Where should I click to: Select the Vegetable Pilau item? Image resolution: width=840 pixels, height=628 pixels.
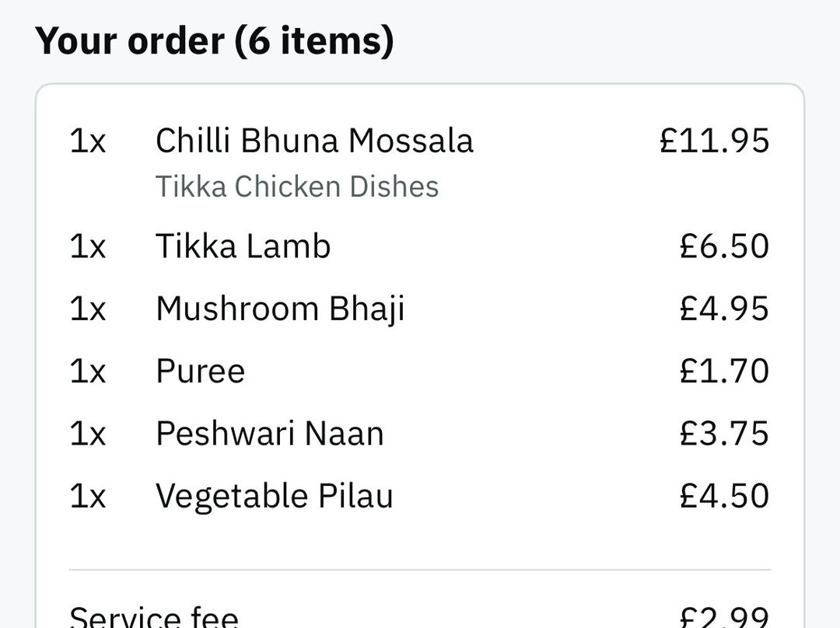[x=275, y=496]
